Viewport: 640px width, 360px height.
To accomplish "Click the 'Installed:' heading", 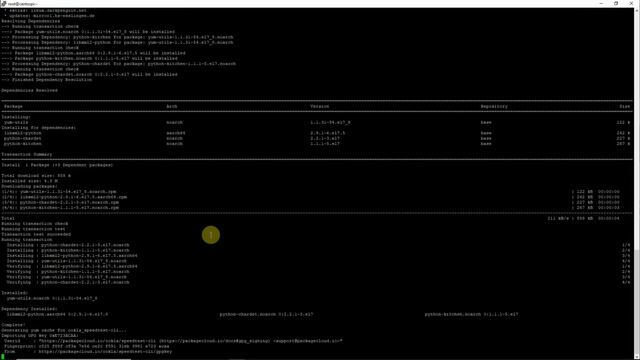I will (x=15, y=293).
